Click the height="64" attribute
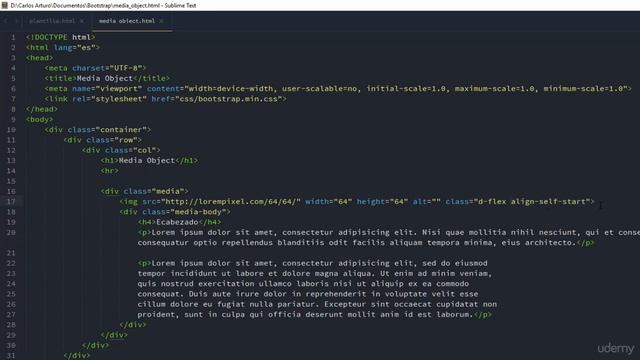The width and height of the screenshot is (640, 360). (x=382, y=202)
